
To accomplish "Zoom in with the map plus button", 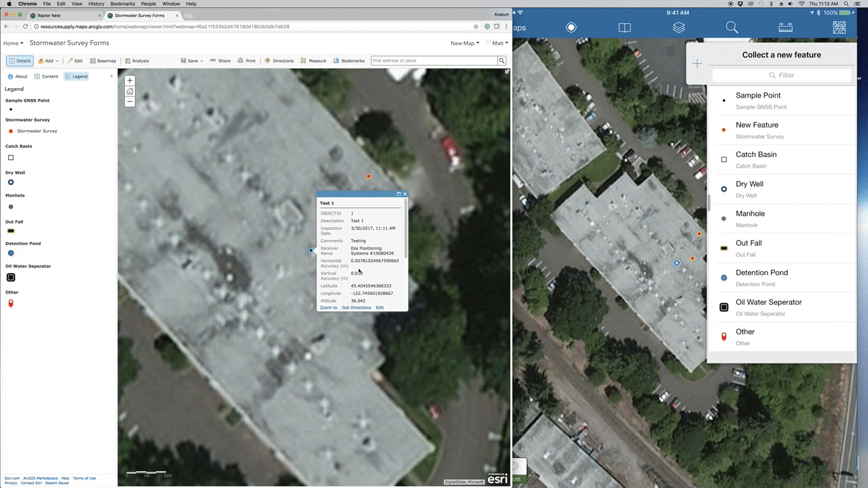I will point(130,81).
